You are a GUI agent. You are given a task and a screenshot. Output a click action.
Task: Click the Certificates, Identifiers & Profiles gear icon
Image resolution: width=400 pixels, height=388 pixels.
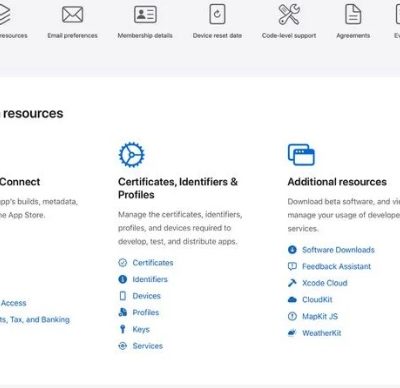click(x=132, y=155)
